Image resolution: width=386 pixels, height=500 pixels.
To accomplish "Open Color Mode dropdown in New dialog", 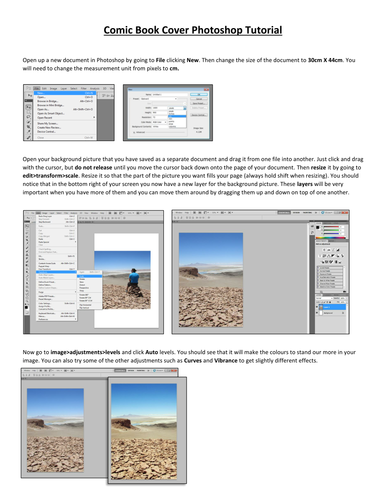I will (x=160, y=122).
